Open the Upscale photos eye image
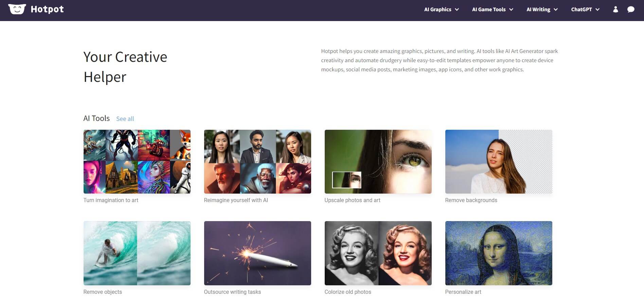644x305 pixels. click(x=378, y=162)
